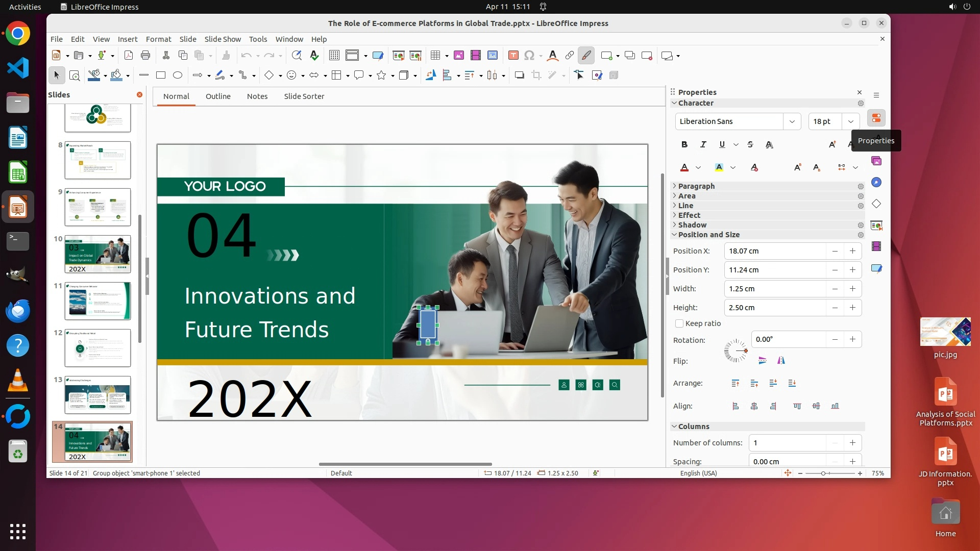Switch to the Slide Sorter tab
This screenshot has height=551, width=980.
(x=304, y=96)
